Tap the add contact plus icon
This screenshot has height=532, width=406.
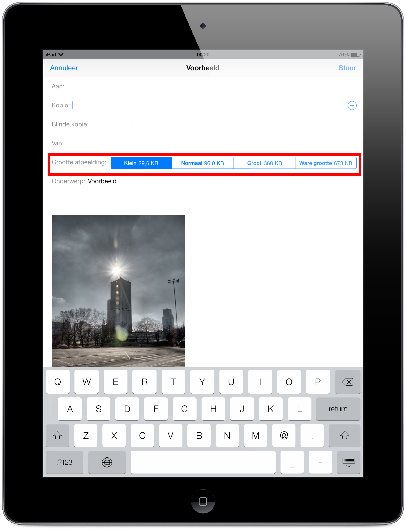click(x=352, y=106)
